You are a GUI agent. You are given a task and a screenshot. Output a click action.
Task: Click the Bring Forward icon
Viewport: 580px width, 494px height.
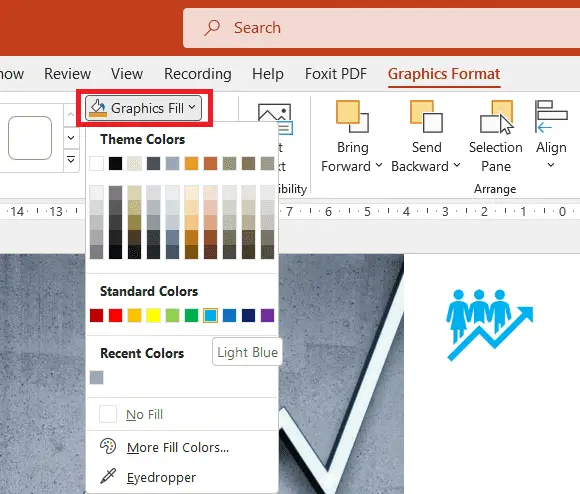[352, 116]
